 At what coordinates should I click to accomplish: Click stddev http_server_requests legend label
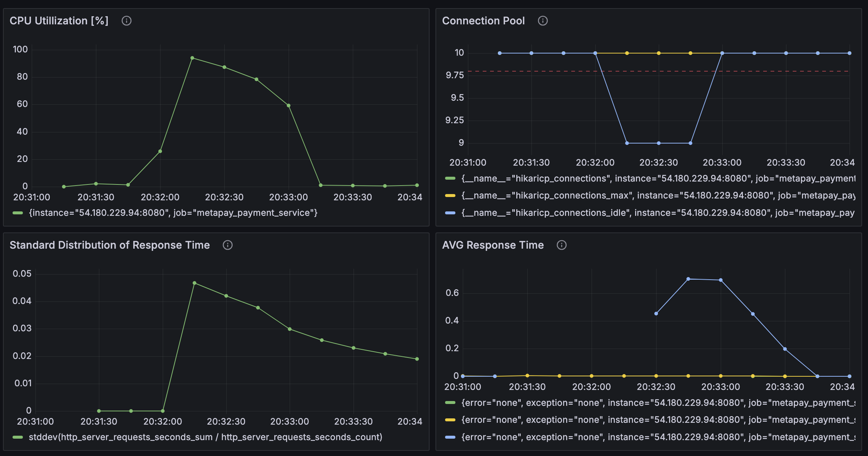point(205,437)
